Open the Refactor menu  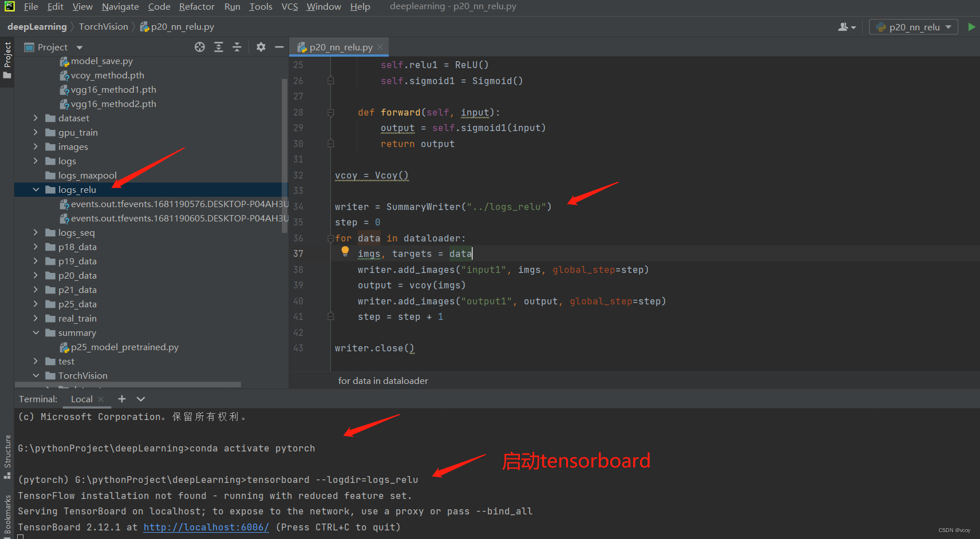coord(197,6)
